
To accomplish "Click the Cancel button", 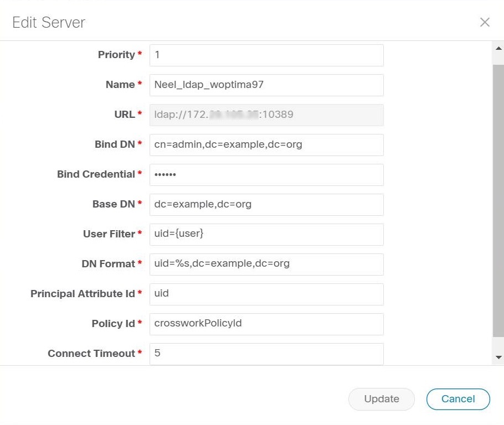I will coord(458,398).
